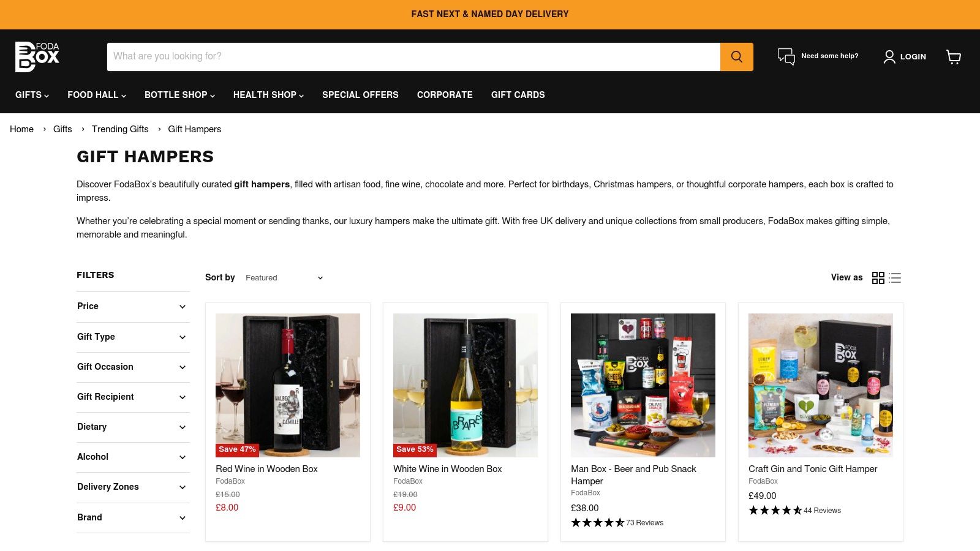Focus the product search field
Image resolution: width=980 pixels, height=551 pixels.
[x=413, y=57]
